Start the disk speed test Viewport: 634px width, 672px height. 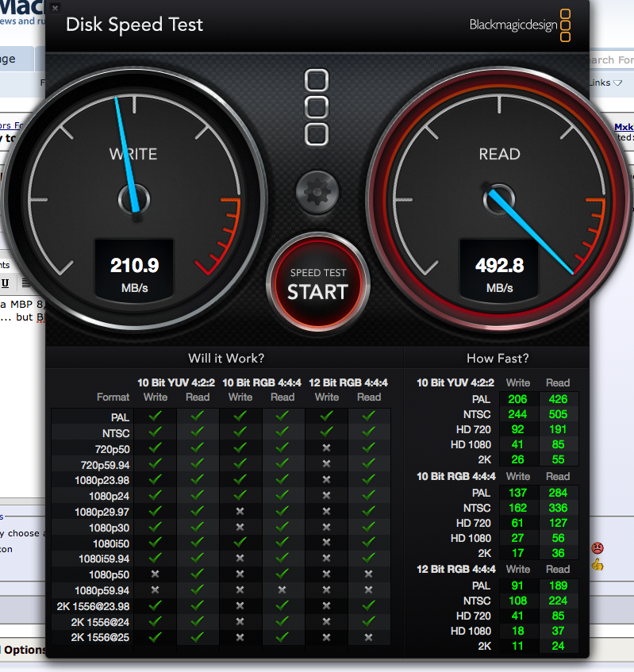point(317,283)
